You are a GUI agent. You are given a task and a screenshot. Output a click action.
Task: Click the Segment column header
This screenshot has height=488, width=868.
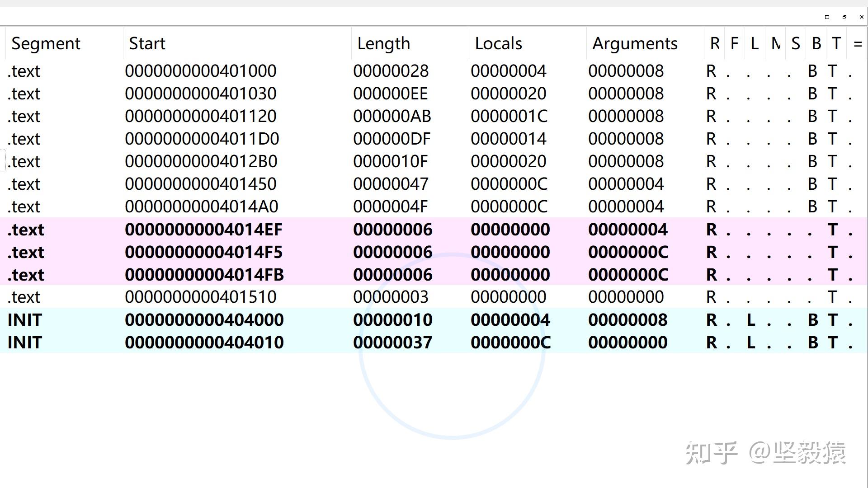(46, 44)
